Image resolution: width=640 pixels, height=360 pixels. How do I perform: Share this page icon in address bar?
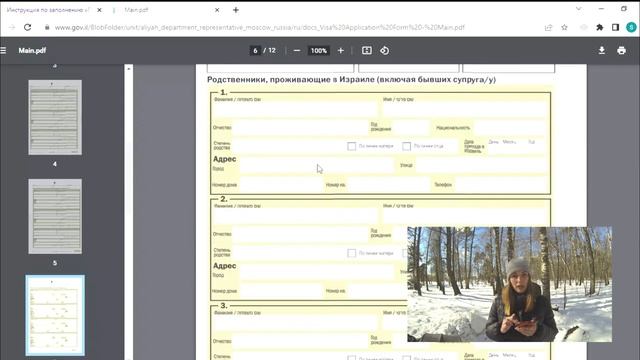point(548,27)
